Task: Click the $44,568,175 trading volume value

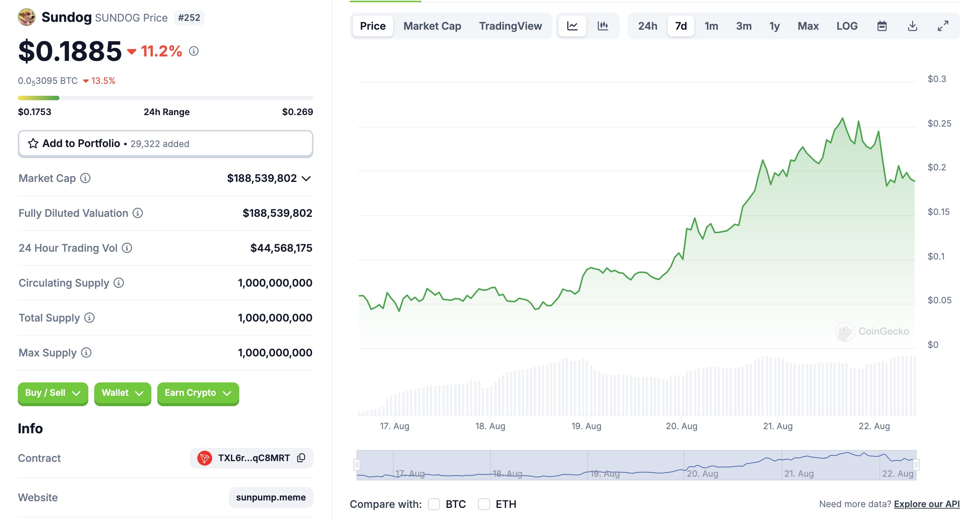Action: 281,248
